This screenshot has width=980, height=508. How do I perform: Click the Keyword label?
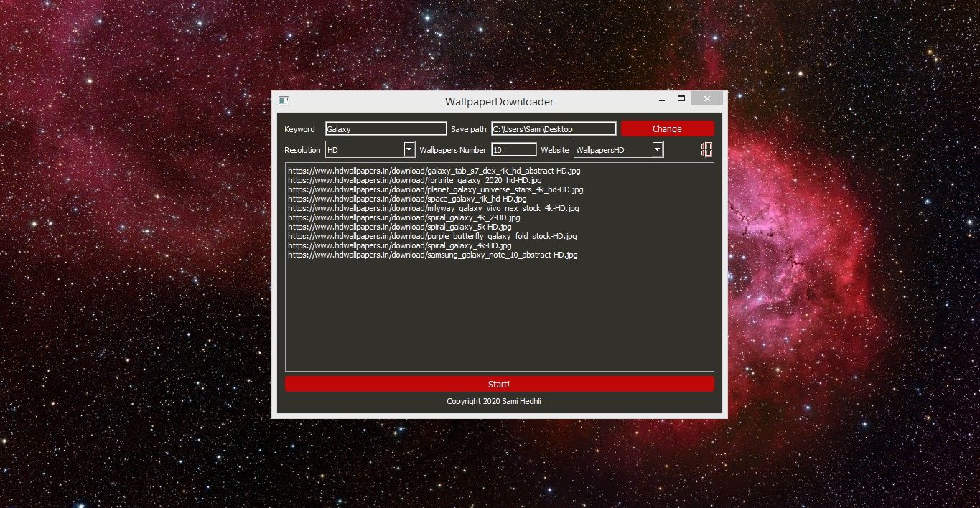pos(299,129)
